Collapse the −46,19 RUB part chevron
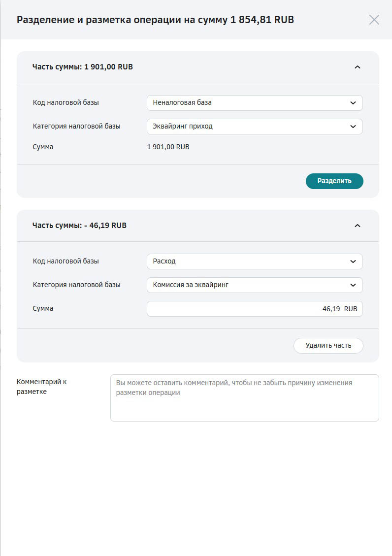The width and height of the screenshot is (392, 556). [358, 226]
